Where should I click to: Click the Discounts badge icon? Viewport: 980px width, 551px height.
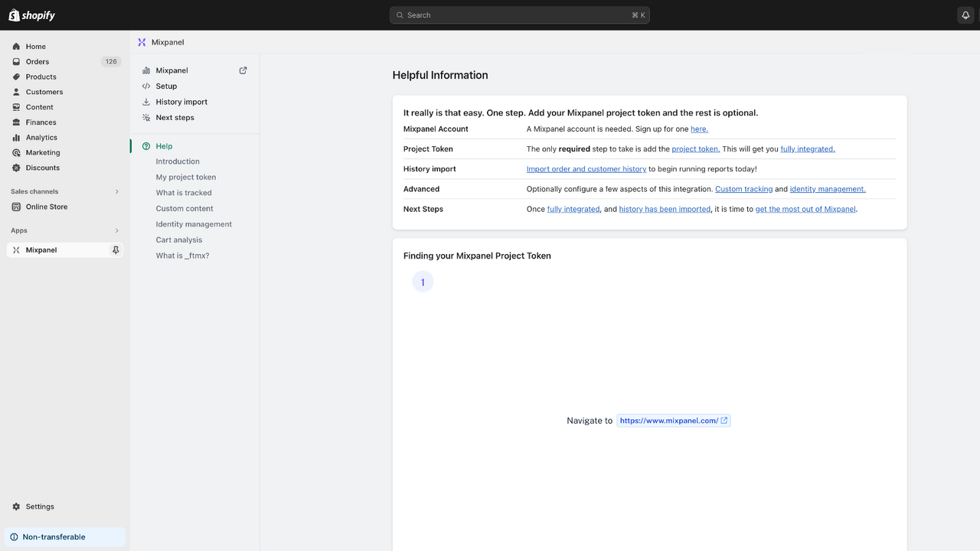coord(16,168)
